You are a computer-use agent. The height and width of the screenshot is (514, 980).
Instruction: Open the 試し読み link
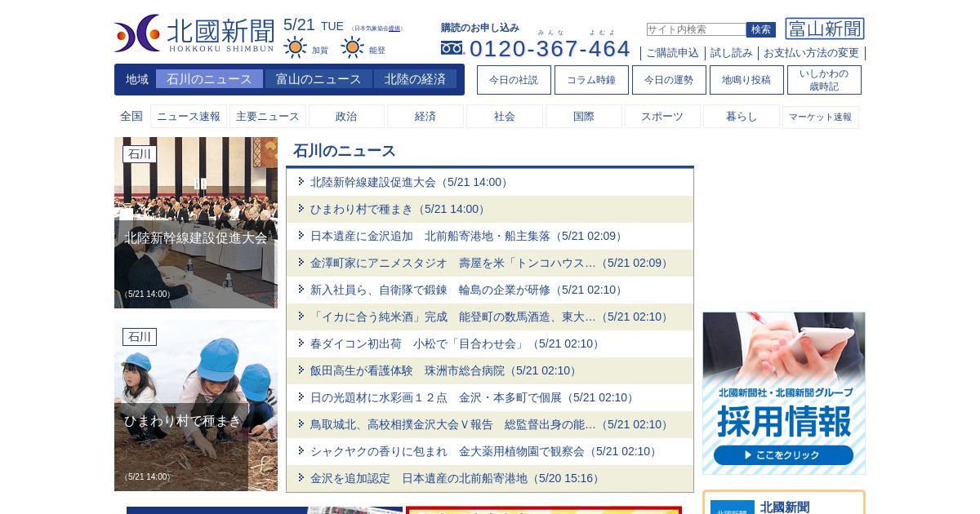[732, 53]
